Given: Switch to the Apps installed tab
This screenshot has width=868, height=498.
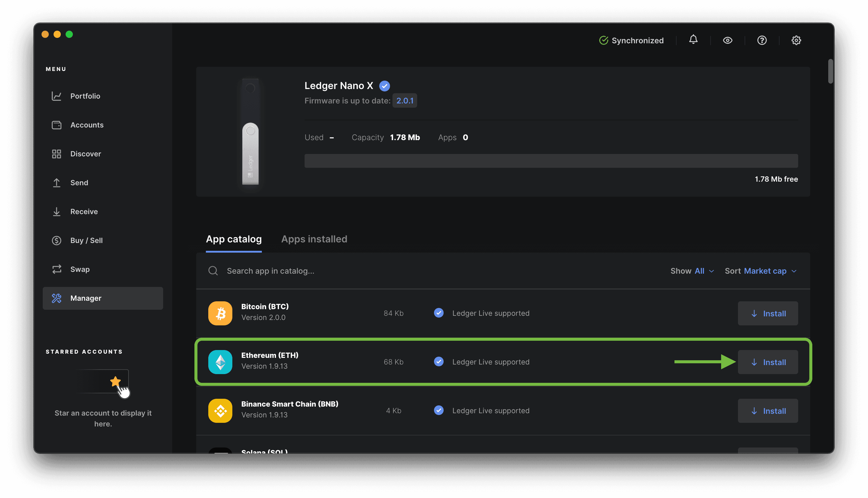Looking at the screenshot, I should click(314, 239).
